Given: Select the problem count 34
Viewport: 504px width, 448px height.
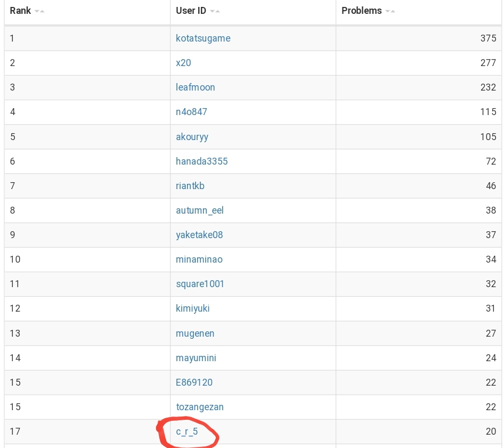Looking at the screenshot, I should point(491,259).
